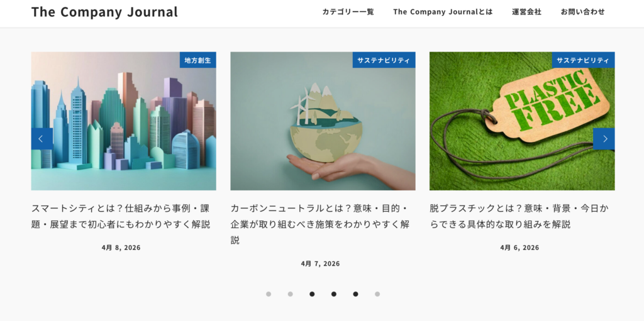Select the second carousel pagination dot

pos(291,294)
